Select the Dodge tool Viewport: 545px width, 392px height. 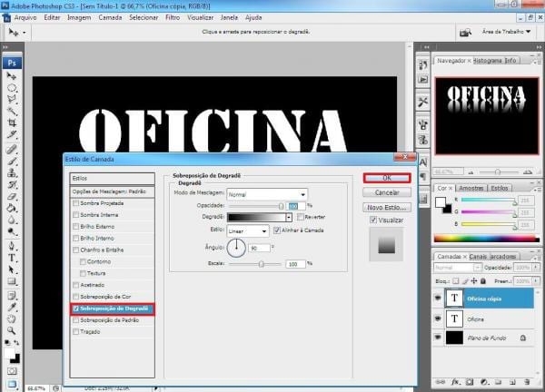[12, 231]
